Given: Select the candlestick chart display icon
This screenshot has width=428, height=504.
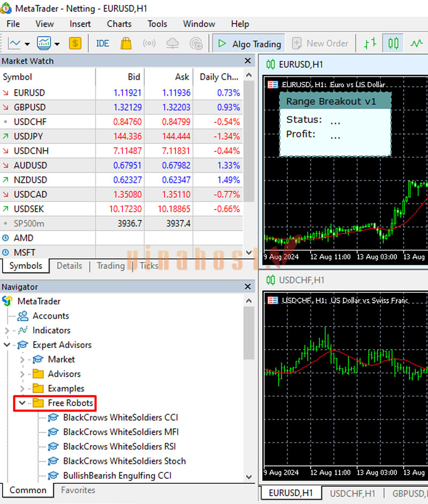Looking at the screenshot, I should click(x=393, y=43).
